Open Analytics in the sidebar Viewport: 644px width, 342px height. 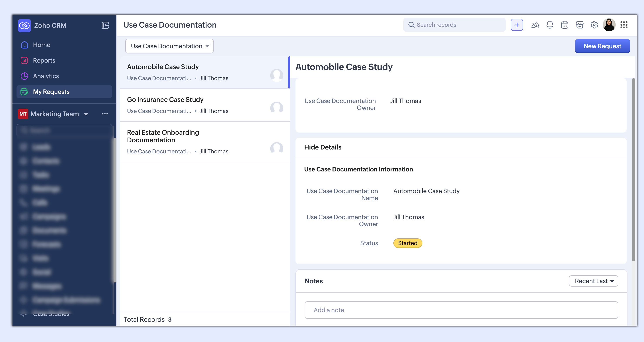[46, 76]
